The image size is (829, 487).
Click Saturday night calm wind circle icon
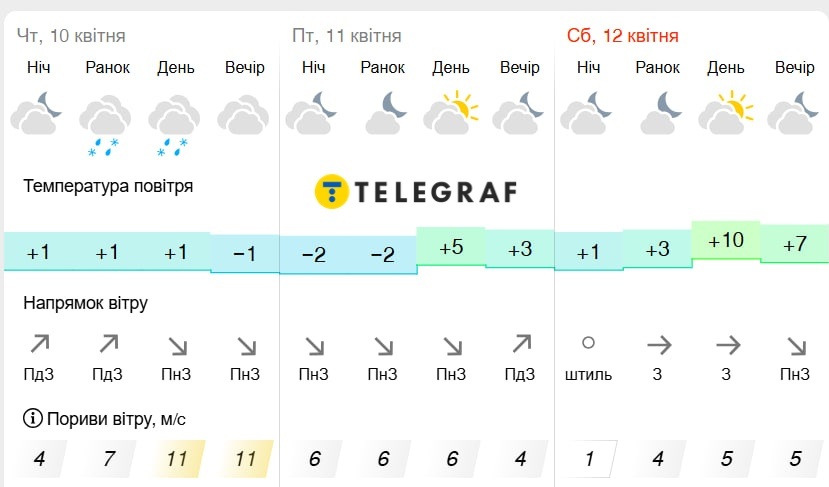click(x=588, y=343)
